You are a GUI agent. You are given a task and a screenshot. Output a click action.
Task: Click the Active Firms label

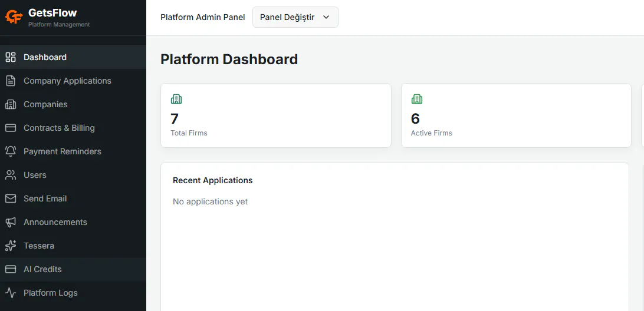pos(431,133)
